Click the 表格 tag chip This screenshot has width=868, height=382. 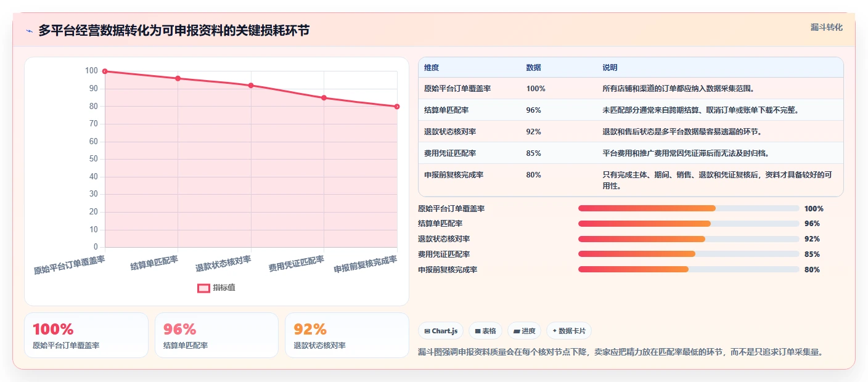tap(486, 331)
